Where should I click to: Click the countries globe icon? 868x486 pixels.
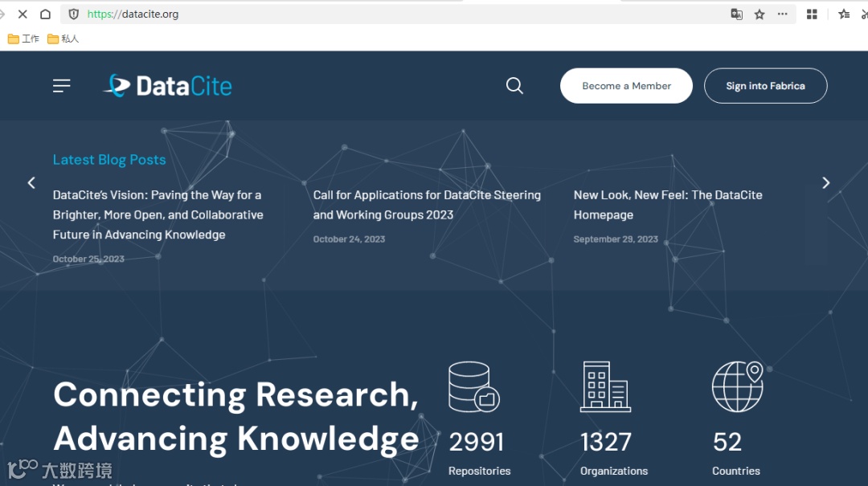coord(738,387)
